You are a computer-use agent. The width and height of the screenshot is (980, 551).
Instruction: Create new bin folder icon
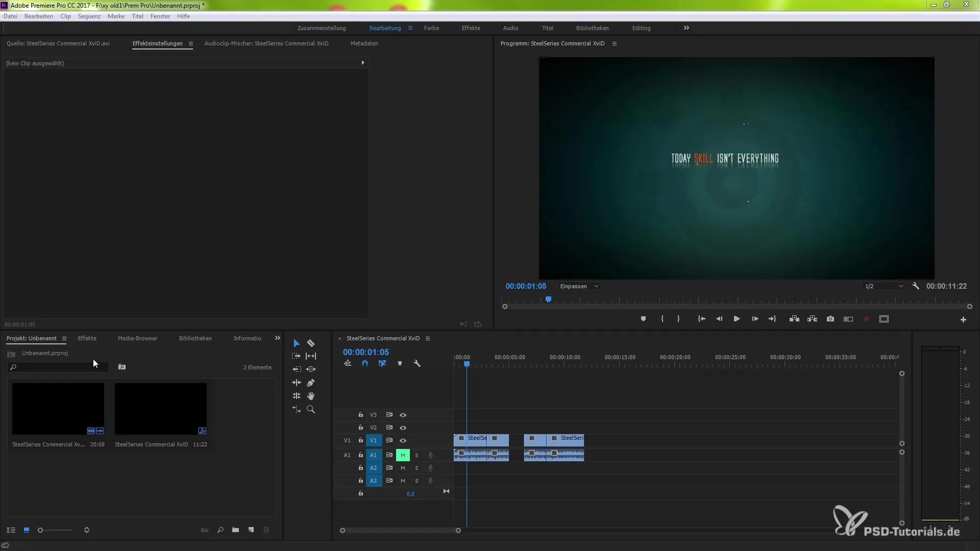click(235, 530)
